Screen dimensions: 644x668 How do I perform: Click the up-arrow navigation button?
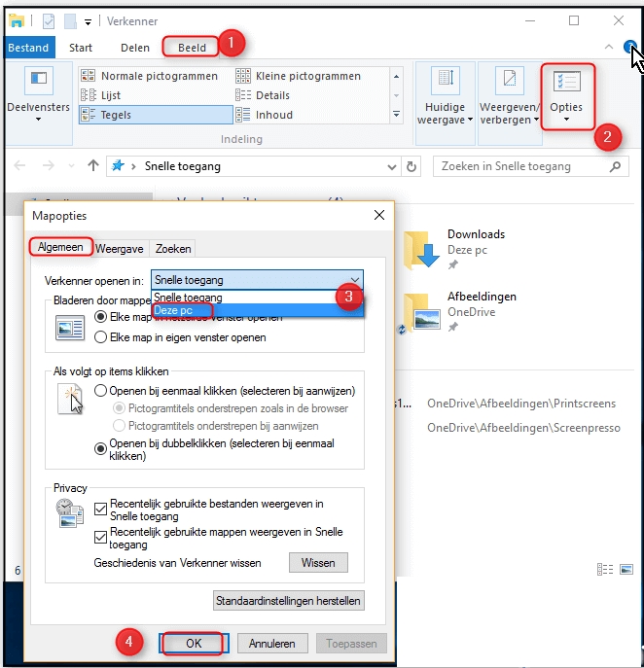93,166
